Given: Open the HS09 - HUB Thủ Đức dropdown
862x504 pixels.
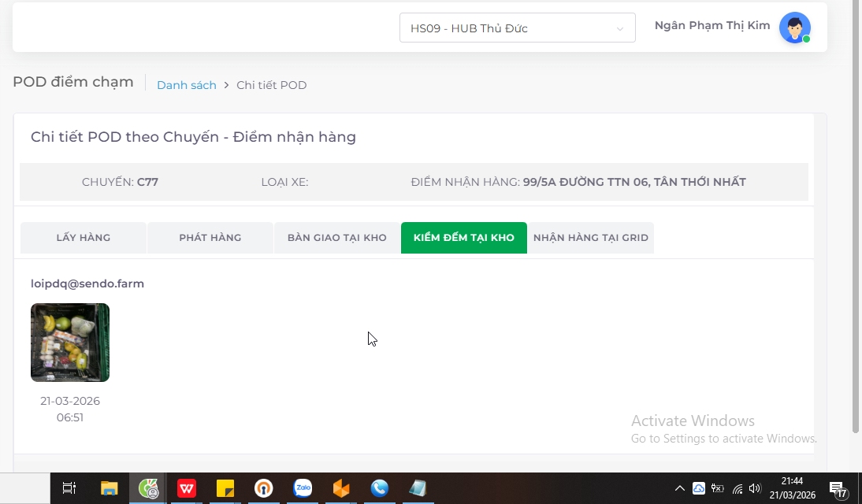Looking at the screenshot, I should coord(518,28).
